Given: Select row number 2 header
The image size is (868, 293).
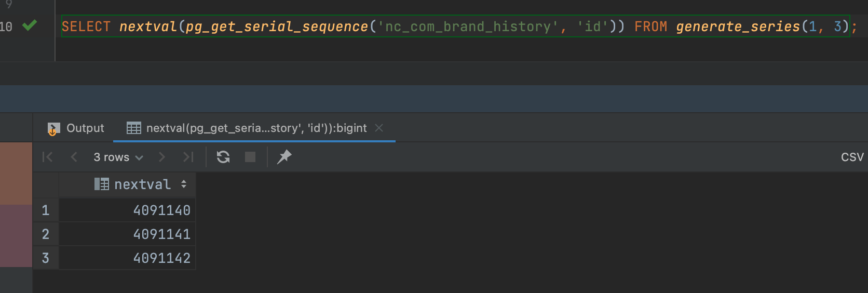Looking at the screenshot, I should (46, 234).
